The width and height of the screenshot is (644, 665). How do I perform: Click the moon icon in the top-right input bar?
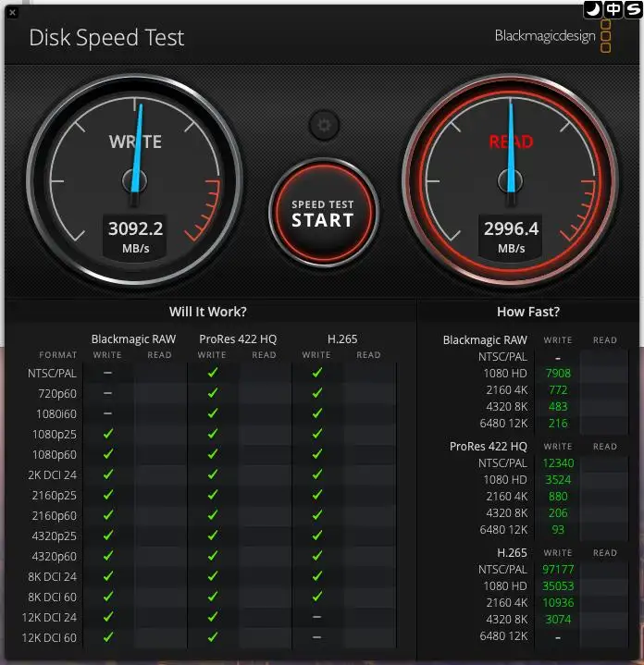(x=593, y=9)
